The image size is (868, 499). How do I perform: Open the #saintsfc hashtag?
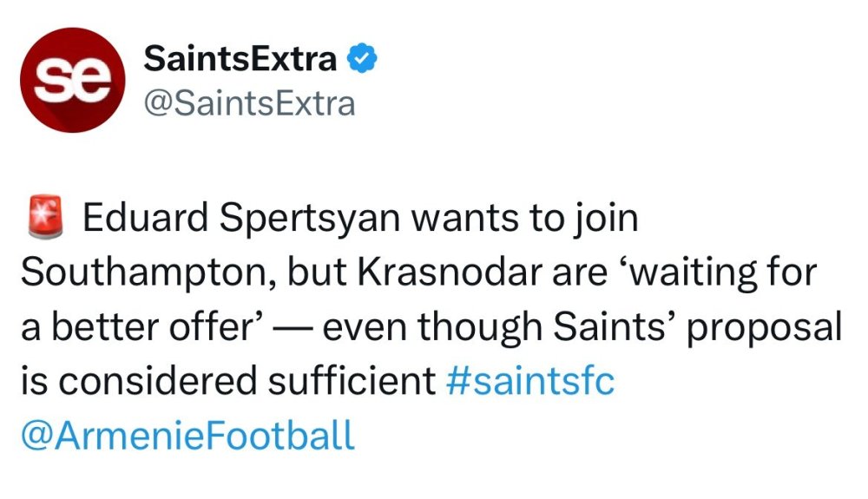tap(529, 382)
